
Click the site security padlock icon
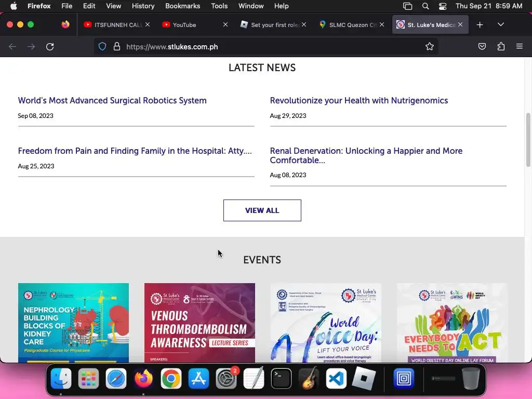pos(117,46)
